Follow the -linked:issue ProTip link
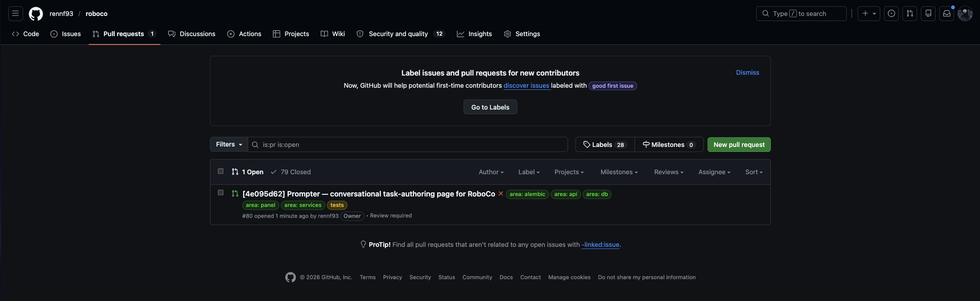The height and width of the screenshot is (301, 980). tap(600, 245)
